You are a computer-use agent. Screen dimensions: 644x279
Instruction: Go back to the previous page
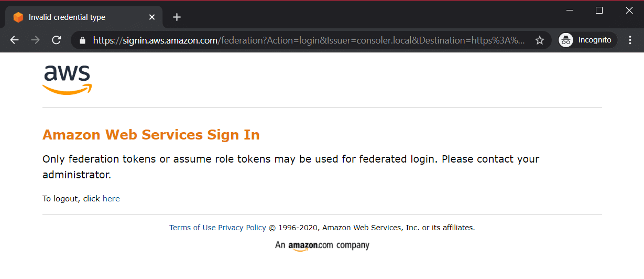pos(14,40)
